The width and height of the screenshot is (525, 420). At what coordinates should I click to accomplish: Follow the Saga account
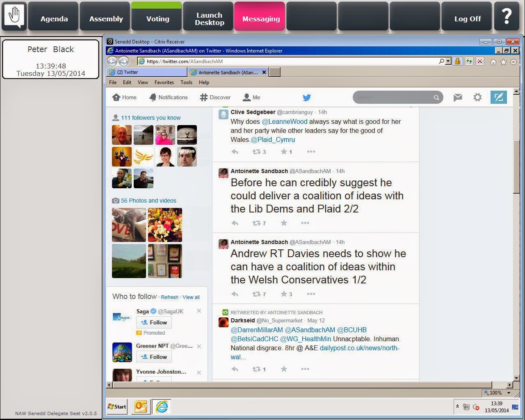[154, 322]
